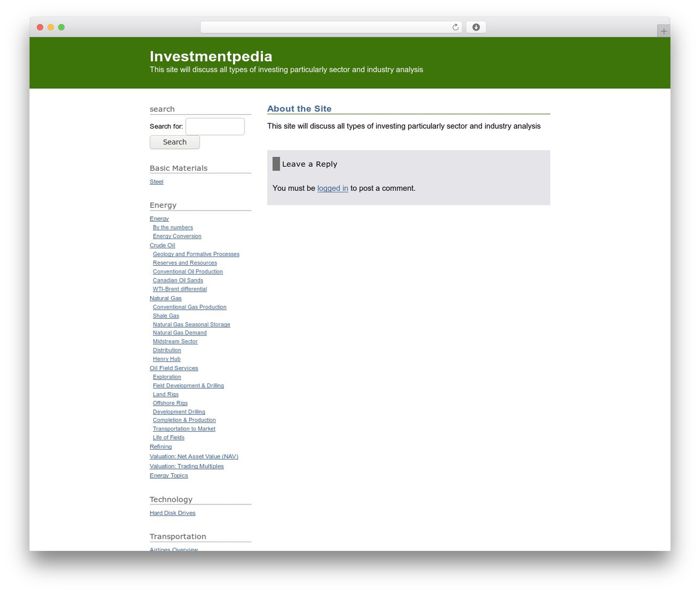This screenshot has height=593, width=700.
Task: Visit Development Drilling page
Action: (179, 412)
